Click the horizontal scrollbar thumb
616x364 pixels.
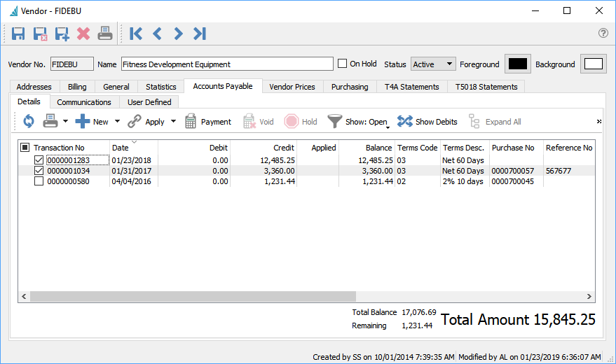point(193,296)
